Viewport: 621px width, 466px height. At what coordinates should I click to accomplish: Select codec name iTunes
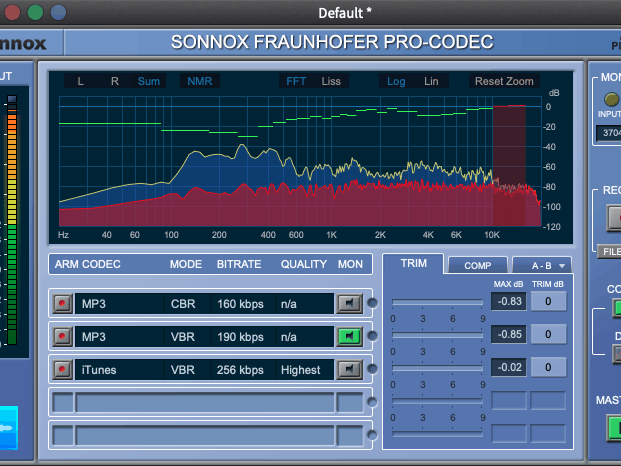click(x=99, y=370)
